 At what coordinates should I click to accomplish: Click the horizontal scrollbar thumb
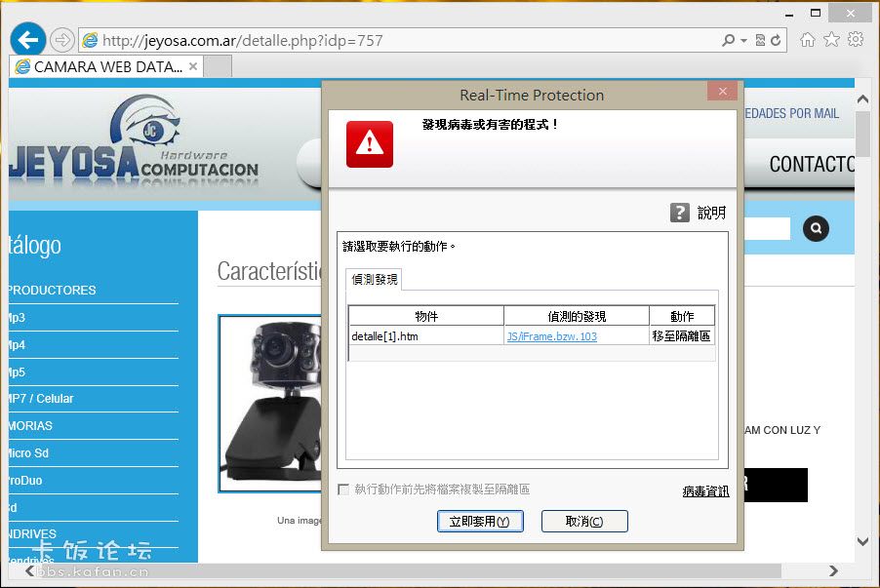[410, 571]
